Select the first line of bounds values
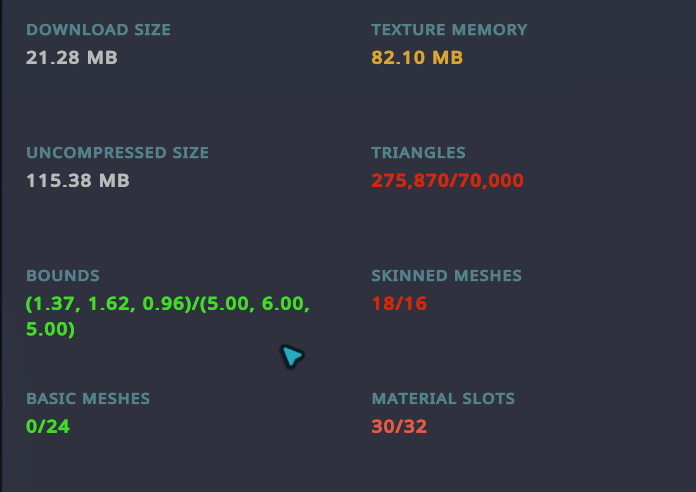696x492 pixels. pyautogui.click(x=168, y=304)
